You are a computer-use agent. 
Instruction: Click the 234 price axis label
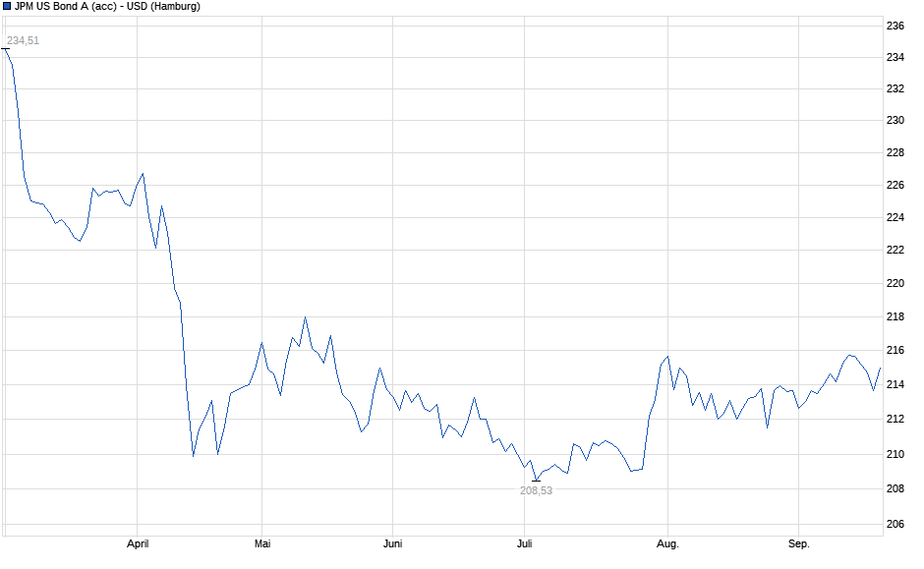tap(895, 57)
